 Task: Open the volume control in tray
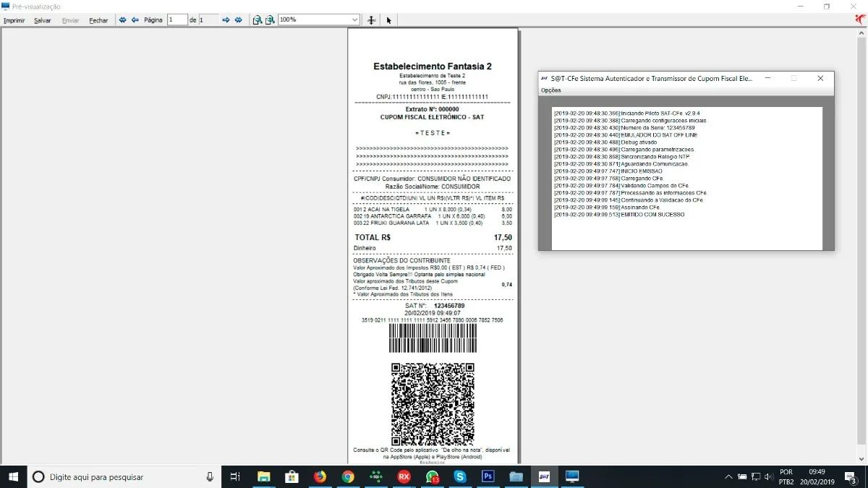(768, 477)
